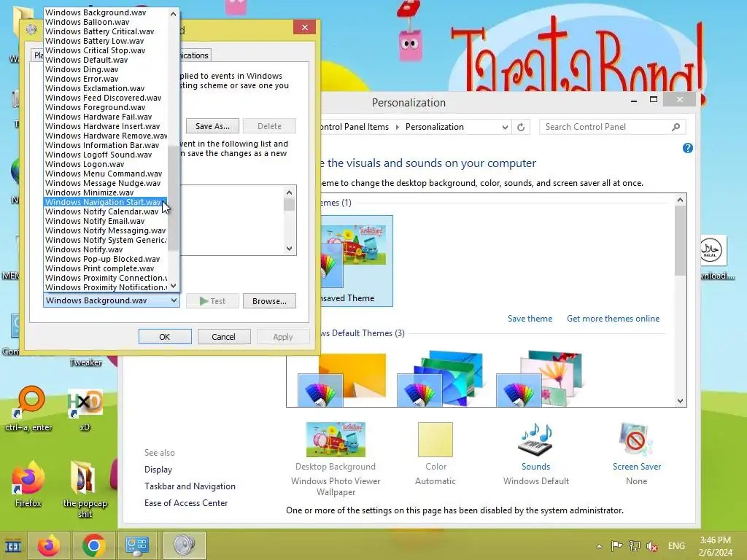Screen dimensions: 747x560
Task: Select Windows Error.wav in list
Action: (105, 79)
